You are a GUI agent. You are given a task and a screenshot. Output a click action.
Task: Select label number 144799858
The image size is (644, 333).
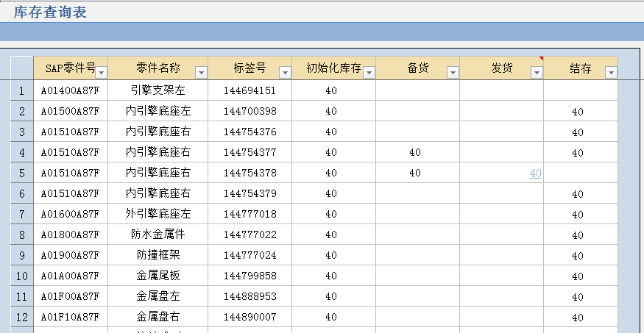250,276
